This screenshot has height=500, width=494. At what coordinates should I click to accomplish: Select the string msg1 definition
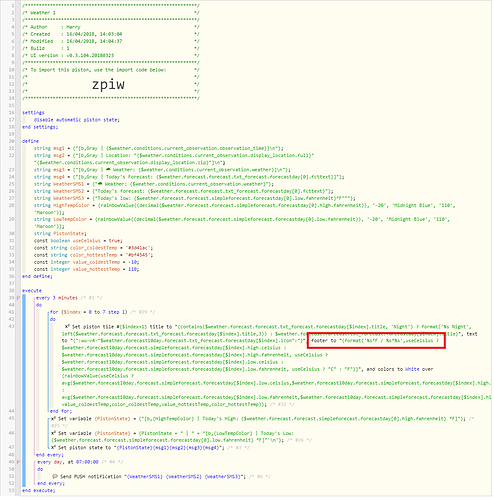159,149
